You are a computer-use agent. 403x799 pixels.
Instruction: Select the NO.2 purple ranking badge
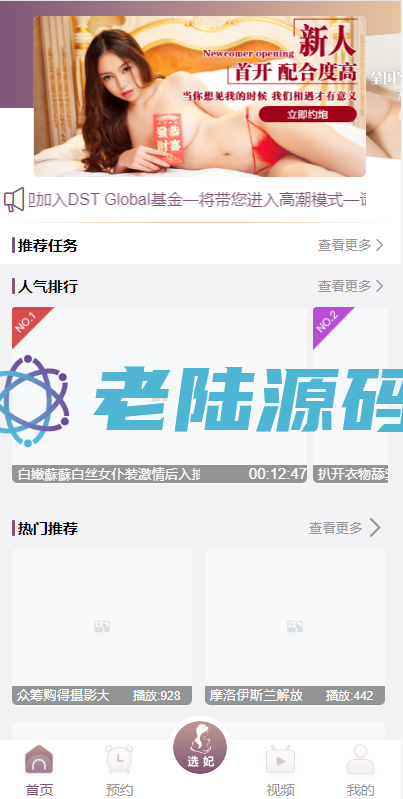tap(330, 324)
